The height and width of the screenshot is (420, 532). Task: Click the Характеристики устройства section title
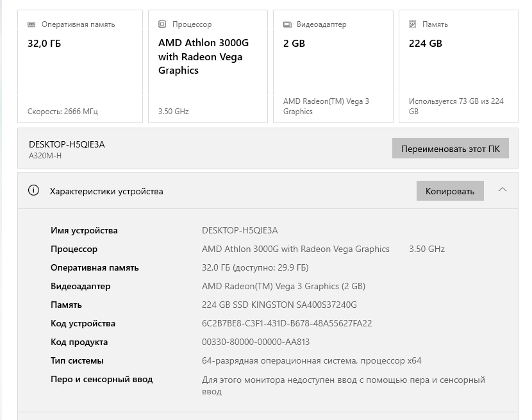pos(106,191)
